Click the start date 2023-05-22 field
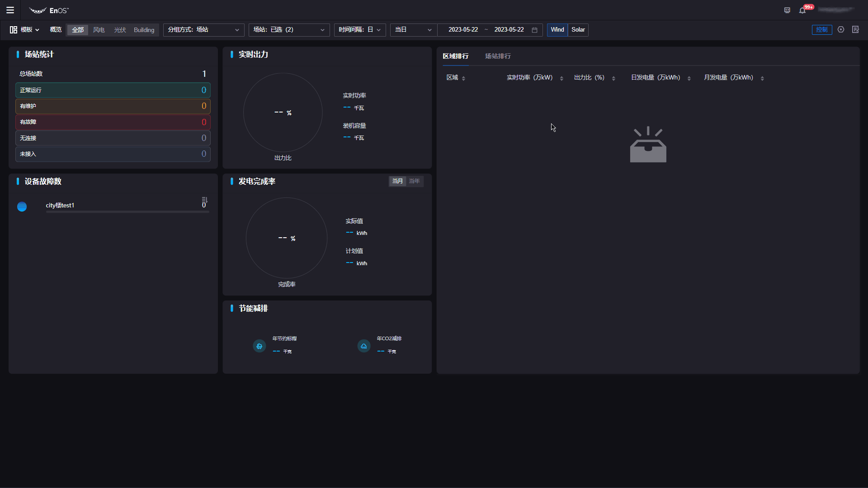 (463, 30)
